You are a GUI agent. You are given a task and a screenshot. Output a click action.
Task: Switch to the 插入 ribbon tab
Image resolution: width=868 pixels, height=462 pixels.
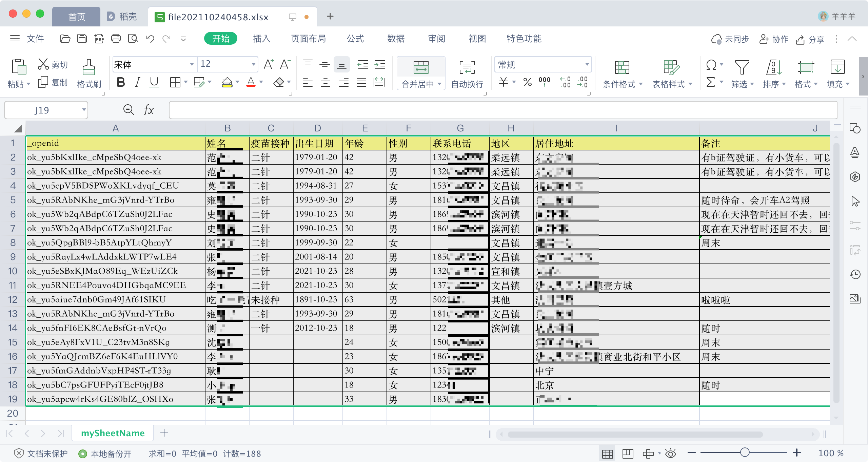(261, 39)
